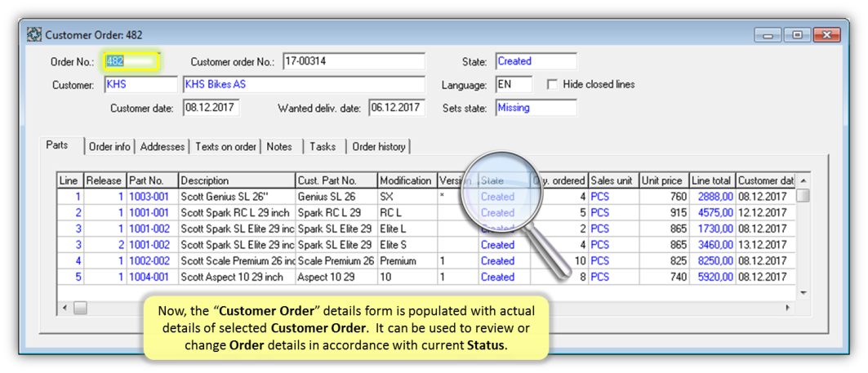Maximize the Customer Order window

(x=797, y=35)
